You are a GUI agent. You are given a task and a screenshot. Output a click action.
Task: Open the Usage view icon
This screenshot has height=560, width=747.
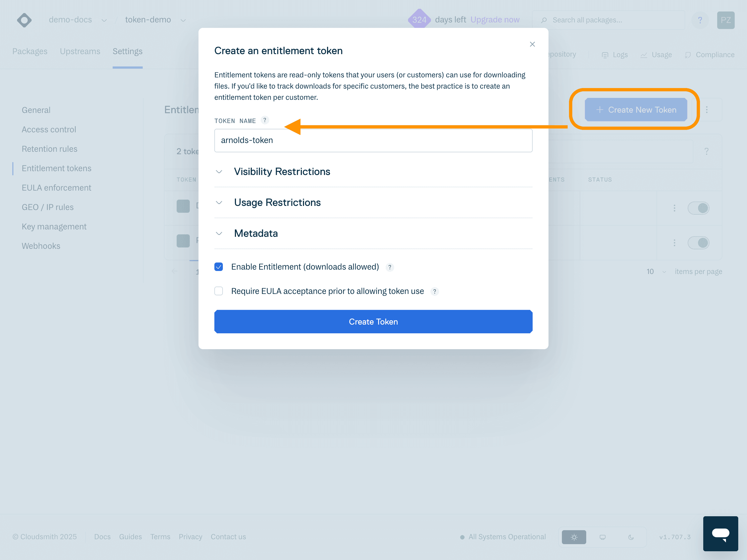click(644, 54)
